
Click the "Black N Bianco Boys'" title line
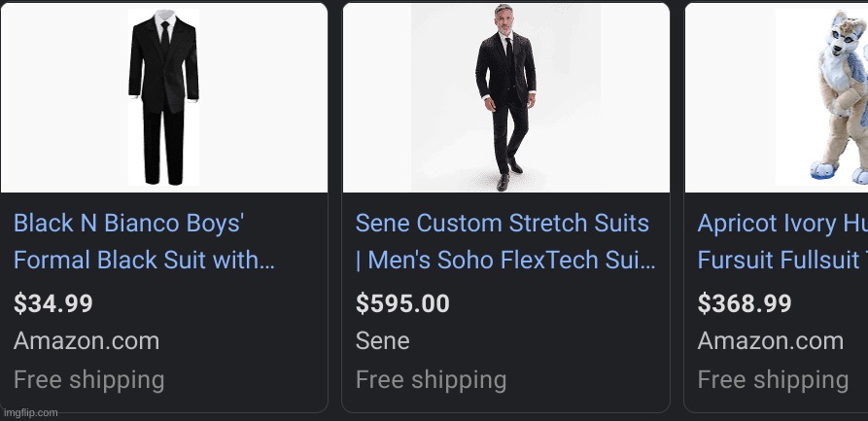[x=128, y=224]
